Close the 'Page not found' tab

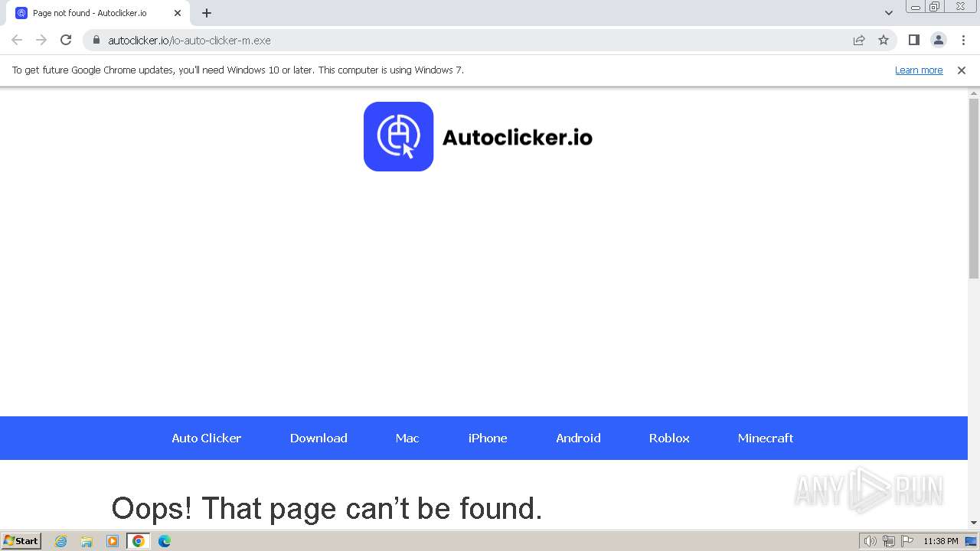tap(178, 13)
